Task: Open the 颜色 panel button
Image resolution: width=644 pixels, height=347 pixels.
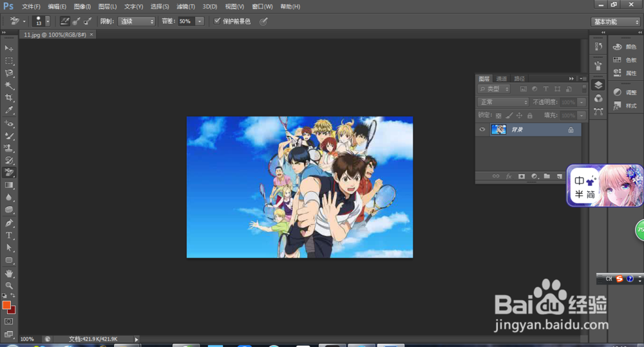Action: click(625, 47)
